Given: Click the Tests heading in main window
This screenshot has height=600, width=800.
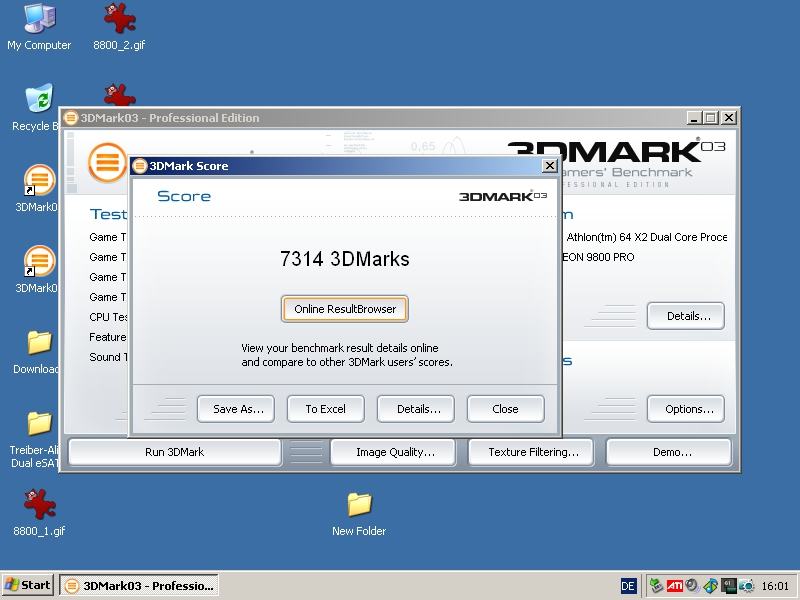Looking at the screenshot, I should [x=108, y=214].
